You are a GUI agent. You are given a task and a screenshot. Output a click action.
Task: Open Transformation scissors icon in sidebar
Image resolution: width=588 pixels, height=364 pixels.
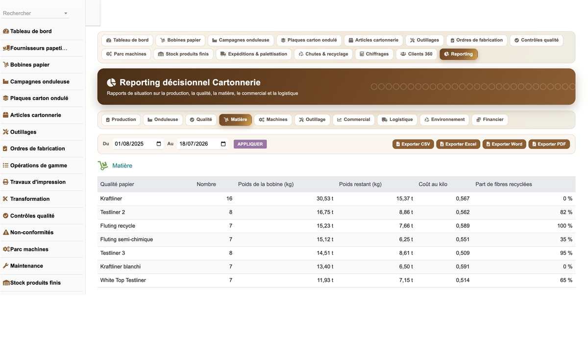(6, 199)
